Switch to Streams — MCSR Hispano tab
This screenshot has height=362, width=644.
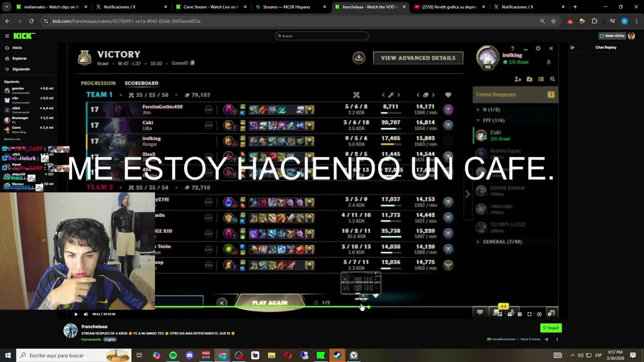coord(290,7)
